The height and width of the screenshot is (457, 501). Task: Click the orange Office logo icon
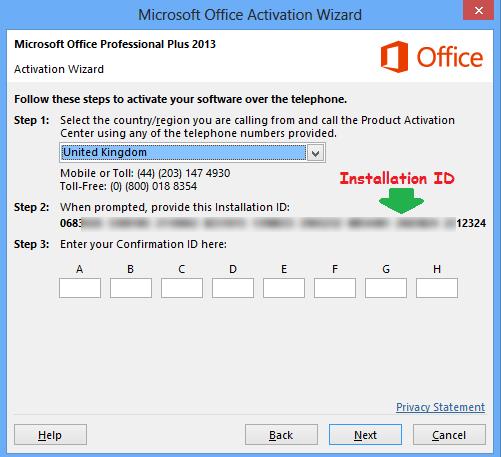click(394, 57)
